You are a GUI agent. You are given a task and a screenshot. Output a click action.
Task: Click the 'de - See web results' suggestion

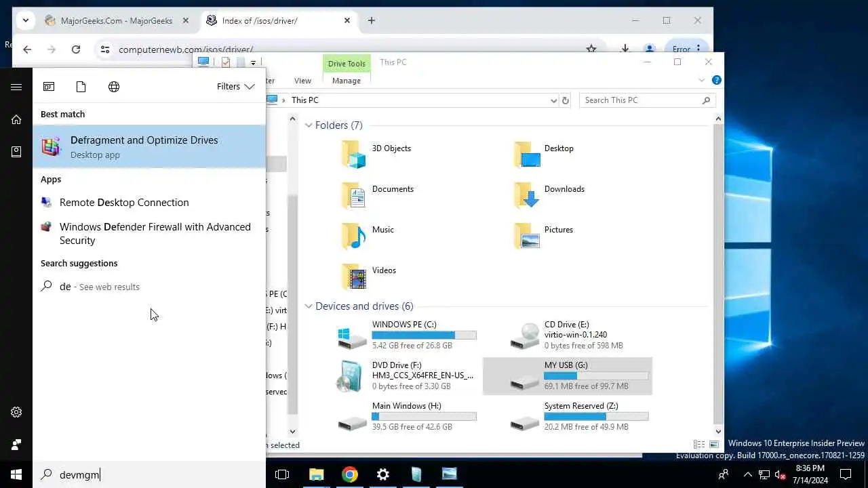(x=149, y=287)
